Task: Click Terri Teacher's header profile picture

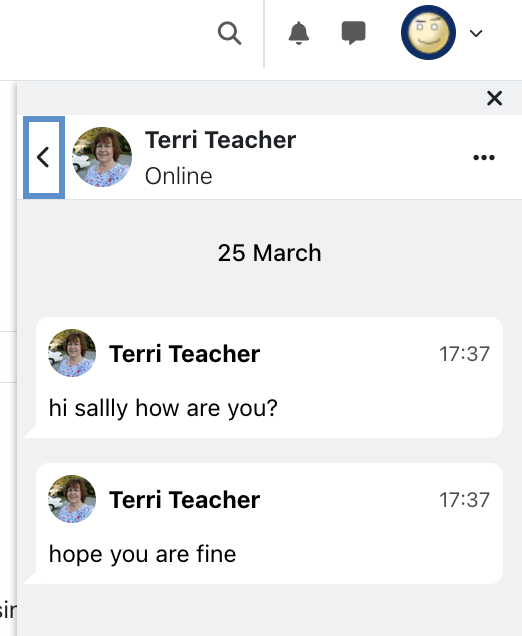Action: pyautogui.click(x=102, y=157)
